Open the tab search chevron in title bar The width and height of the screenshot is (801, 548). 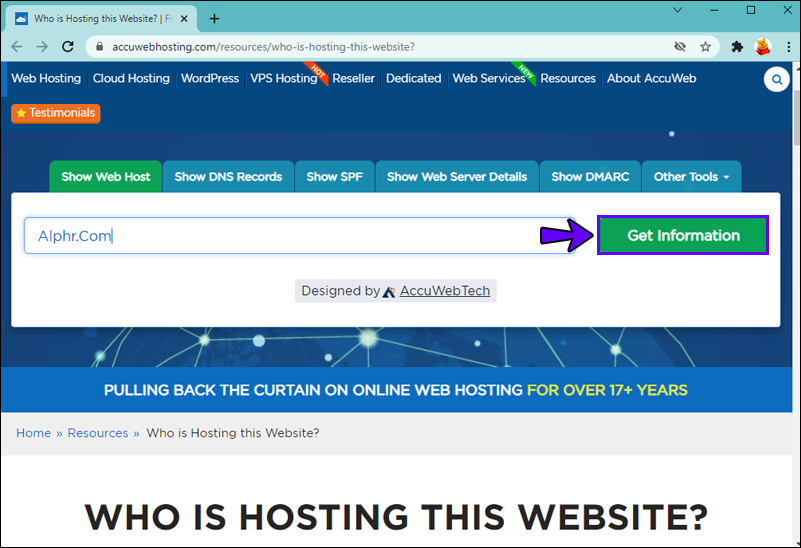coord(677,10)
